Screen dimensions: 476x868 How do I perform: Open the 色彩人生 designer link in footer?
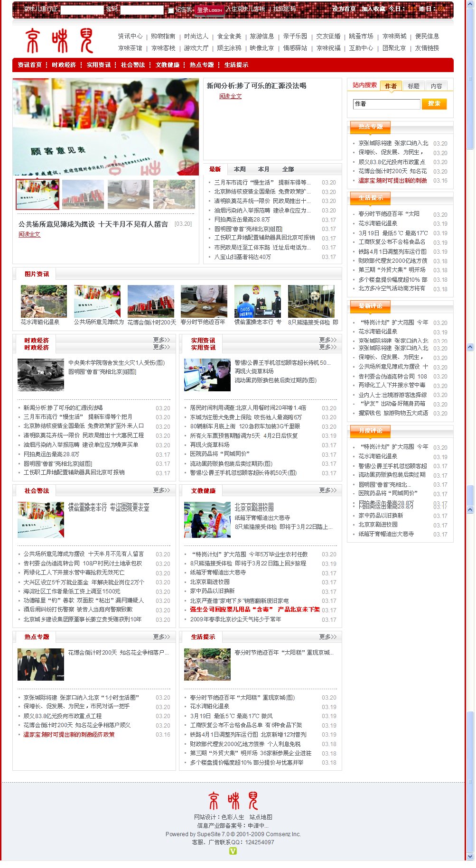tap(233, 817)
